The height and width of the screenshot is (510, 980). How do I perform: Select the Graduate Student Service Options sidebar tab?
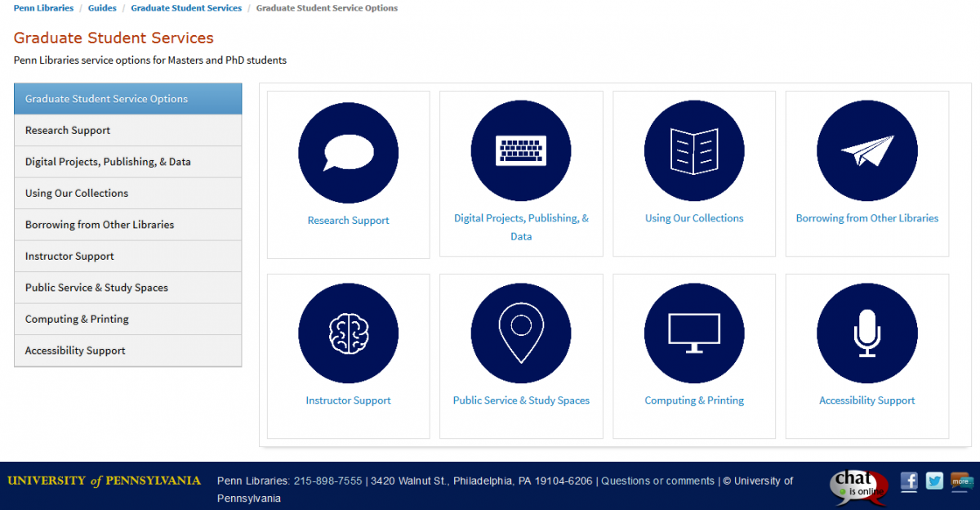click(x=128, y=99)
